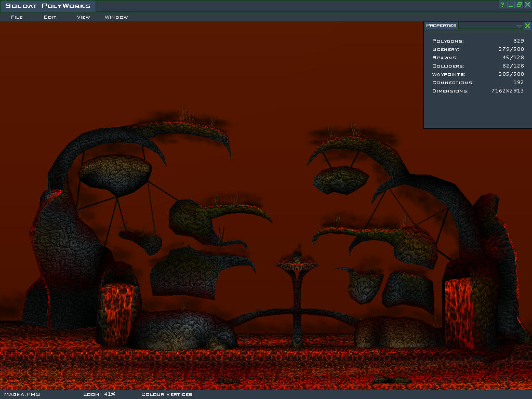This screenshot has height=399, width=532.
Task: Click the Properties panel title
Action: (441, 25)
